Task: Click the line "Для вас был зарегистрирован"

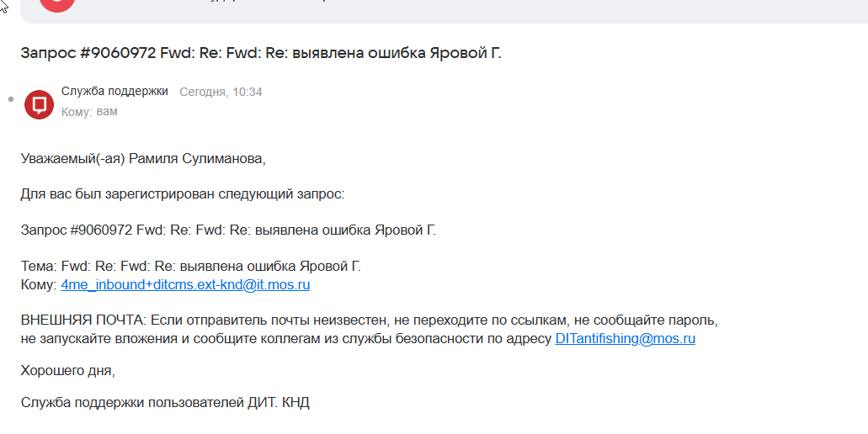Action: coord(182,193)
